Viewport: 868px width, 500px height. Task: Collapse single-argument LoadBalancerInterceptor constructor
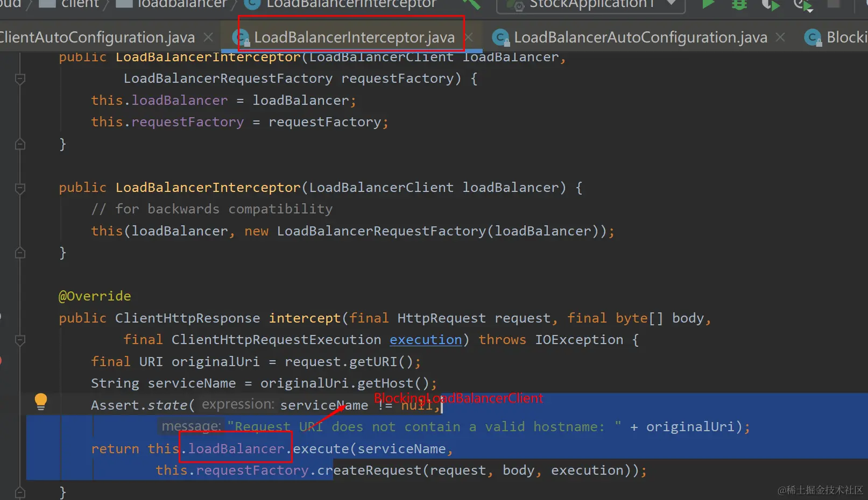tap(20, 188)
